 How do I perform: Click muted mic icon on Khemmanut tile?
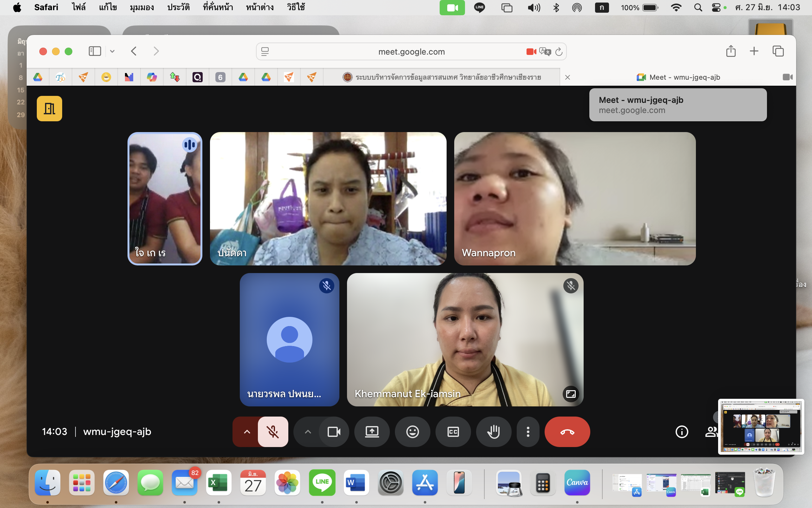click(570, 286)
